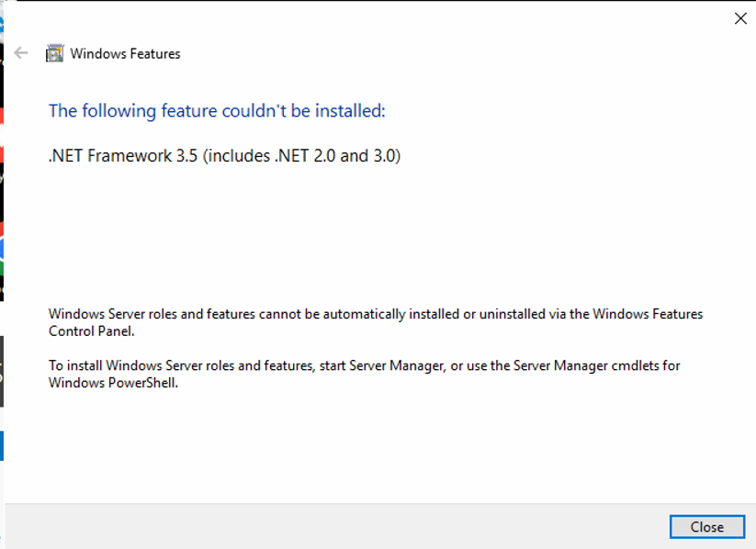The image size is (756, 549).
Task: Click the back arrow in the header
Action: point(21,53)
